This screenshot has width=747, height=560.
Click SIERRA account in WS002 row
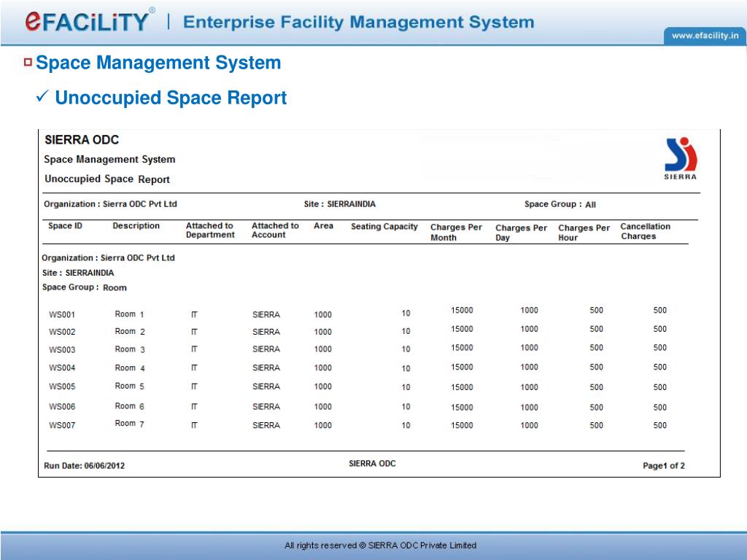266,332
